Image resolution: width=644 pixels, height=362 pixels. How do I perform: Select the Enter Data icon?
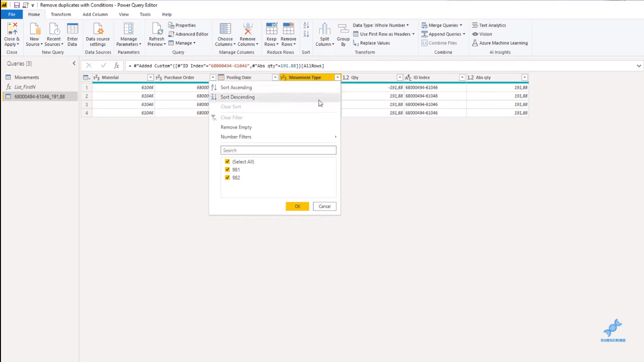click(x=72, y=29)
